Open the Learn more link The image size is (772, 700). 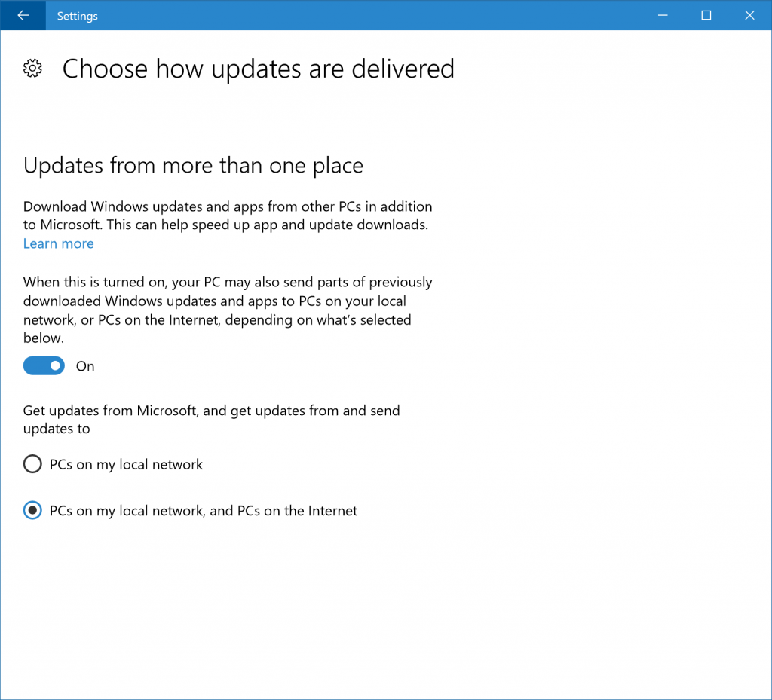pyautogui.click(x=58, y=243)
